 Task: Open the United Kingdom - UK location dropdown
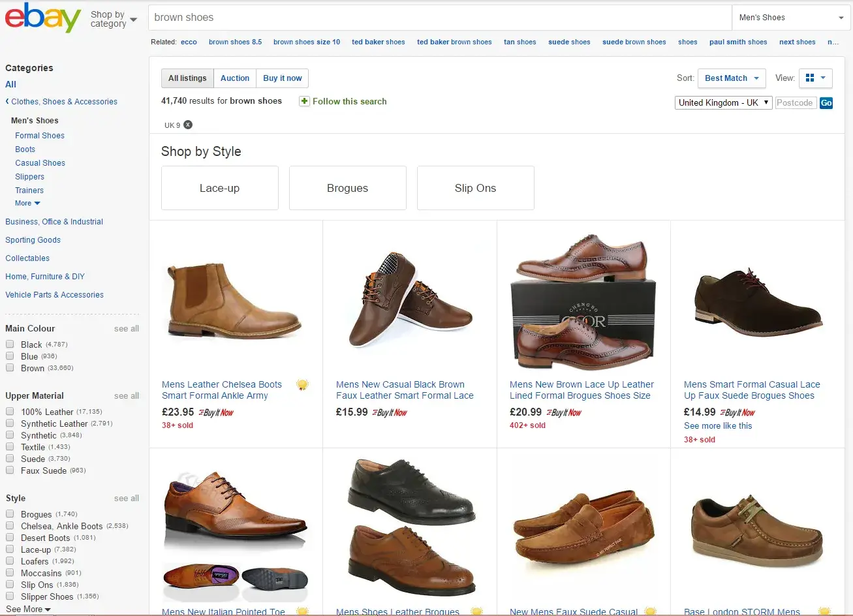tap(723, 103)
